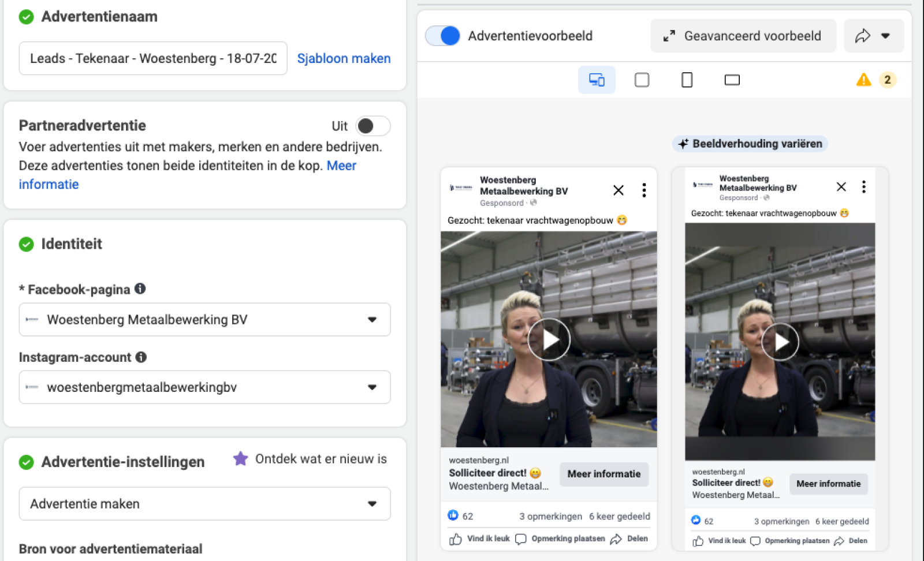Select the horizontal landscape preview icon

pos(732,80)
